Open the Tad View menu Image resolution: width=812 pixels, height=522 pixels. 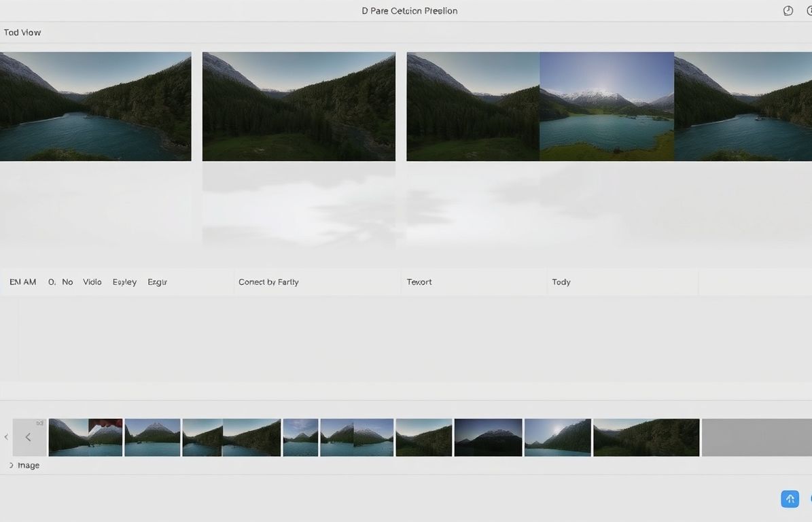(22, 32)
